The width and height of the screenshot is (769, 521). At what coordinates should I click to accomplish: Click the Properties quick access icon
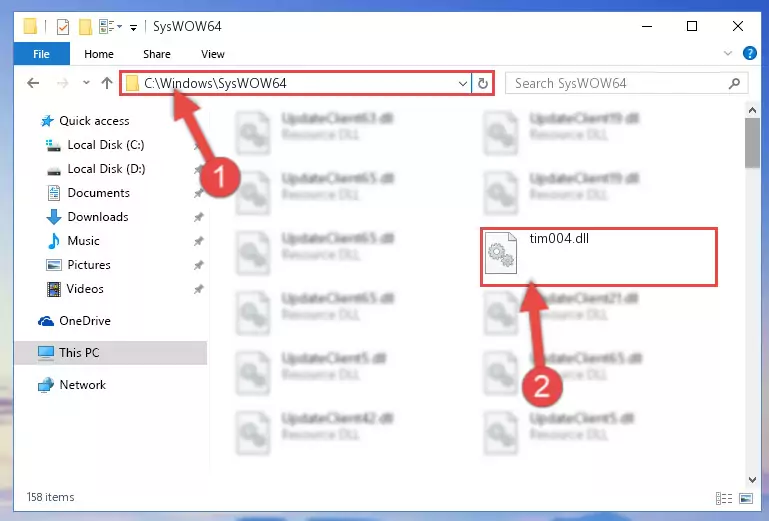pyautogui.click(x=63, y=26)
